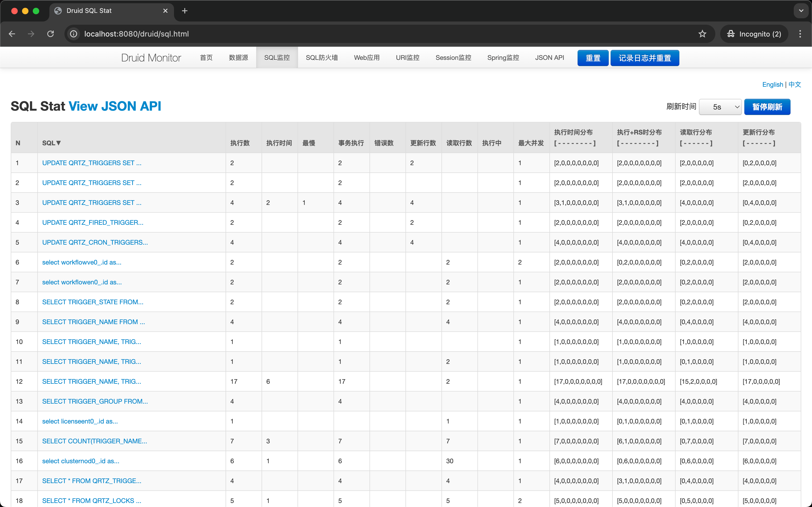Click the 暂停刷新 pause button
The height and width of the screenshot is (507, 812).
click(767, 107)
